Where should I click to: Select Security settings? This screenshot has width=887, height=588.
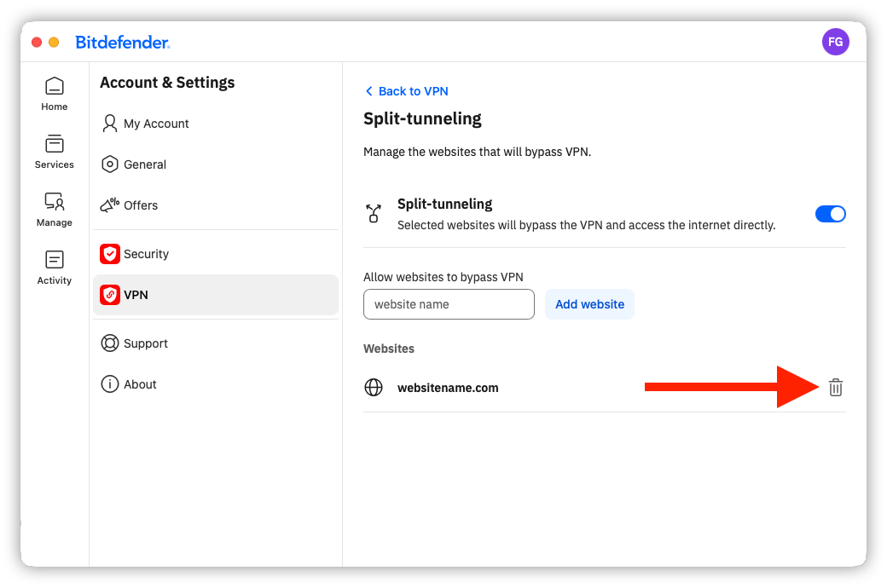(x=215, y=254)
